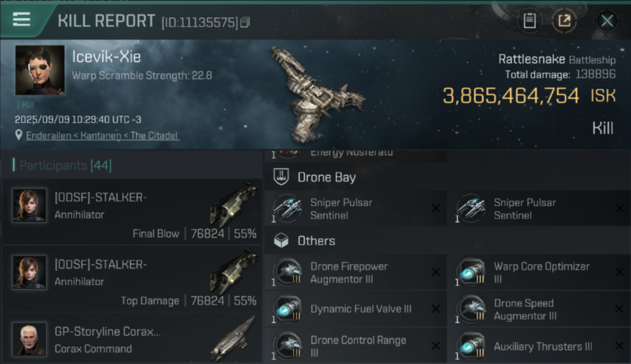Viewport: 631px width, 364px height.
Task: Select the Auxiliary Thrusters III icon
Action: tap(471, 347)
